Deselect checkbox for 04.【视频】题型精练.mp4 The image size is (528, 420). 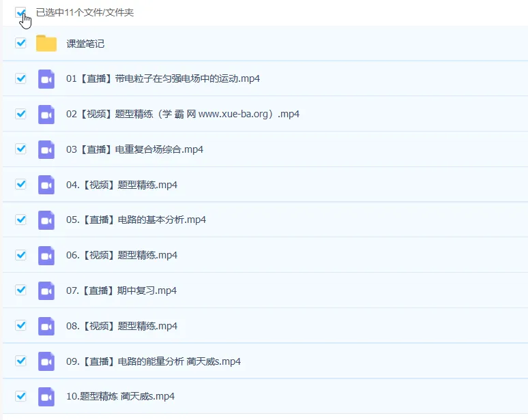click(20, 184)
